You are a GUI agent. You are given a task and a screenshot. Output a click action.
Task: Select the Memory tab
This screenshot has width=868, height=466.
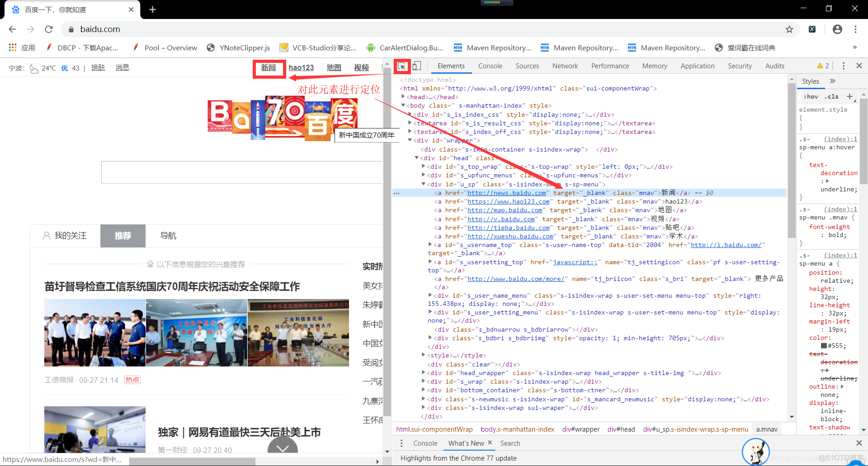pyautogui.click(x=655, y=66)
